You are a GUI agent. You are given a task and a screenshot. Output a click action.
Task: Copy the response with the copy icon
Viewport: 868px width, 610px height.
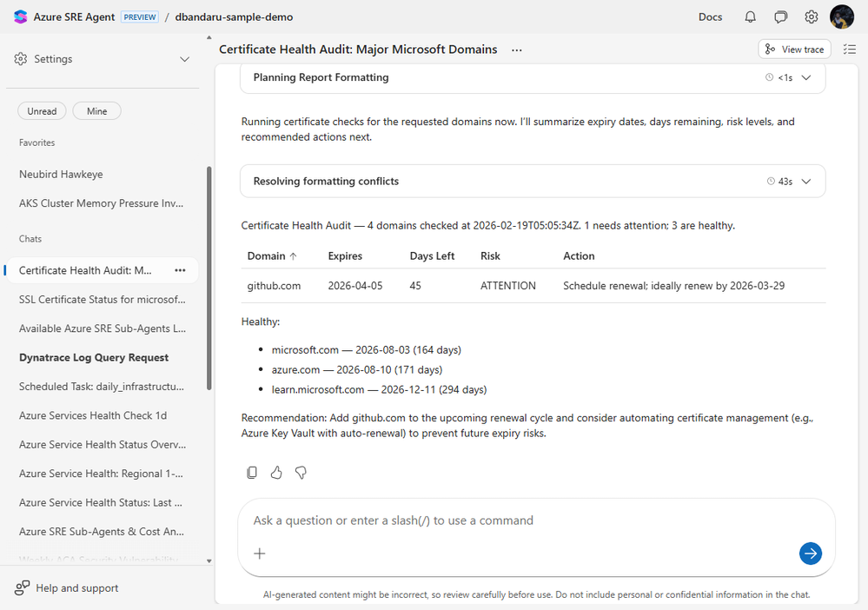pos(252,472)
